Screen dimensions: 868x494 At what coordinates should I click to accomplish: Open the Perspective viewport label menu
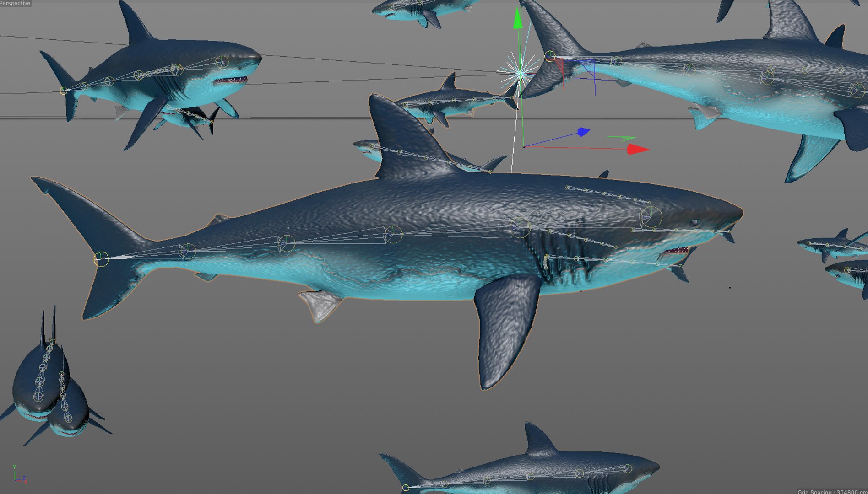15,3
